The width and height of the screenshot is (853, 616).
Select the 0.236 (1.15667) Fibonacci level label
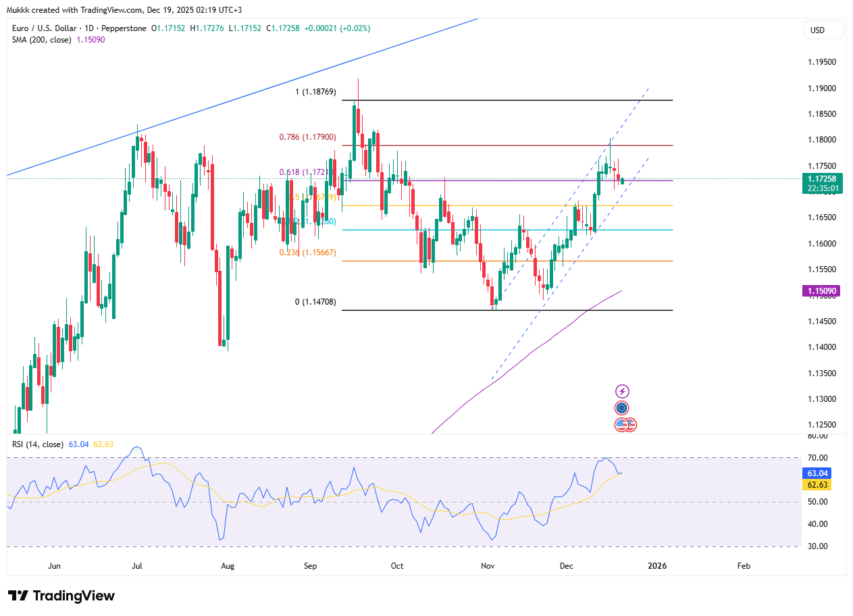(307, 253)
